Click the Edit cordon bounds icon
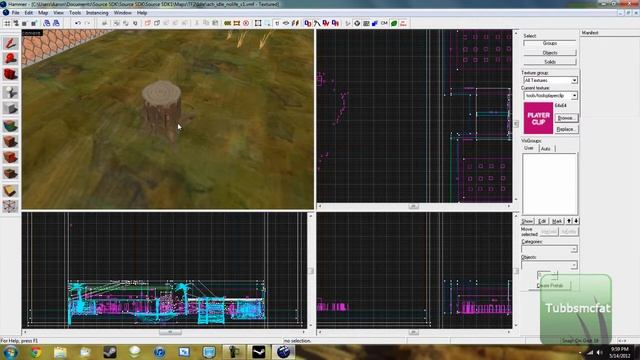Image resolution: width=640 pixels, height=360 pixels. pyautogui.click(x=237, y=23)
